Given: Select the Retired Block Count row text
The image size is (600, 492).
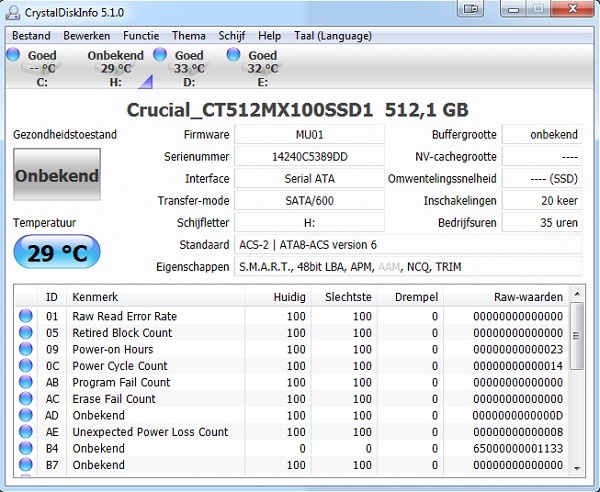Looking at the screenshot, I should click(122, 333).
